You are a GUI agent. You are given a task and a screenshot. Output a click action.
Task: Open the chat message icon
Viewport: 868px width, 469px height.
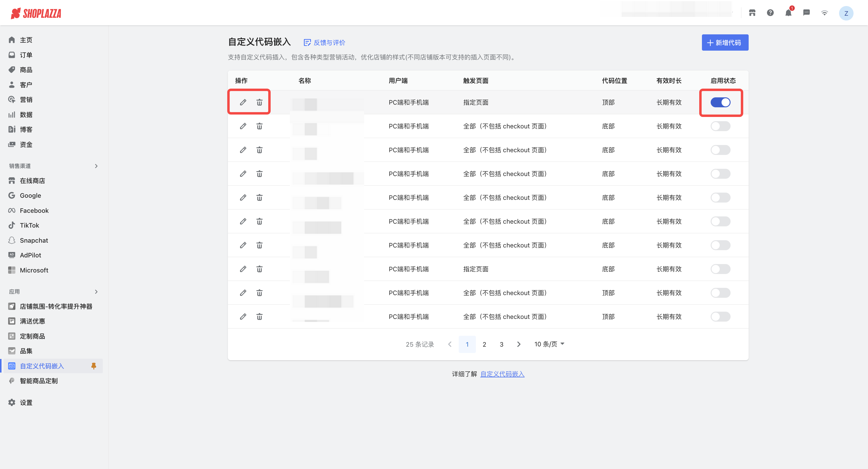(806, 13)
